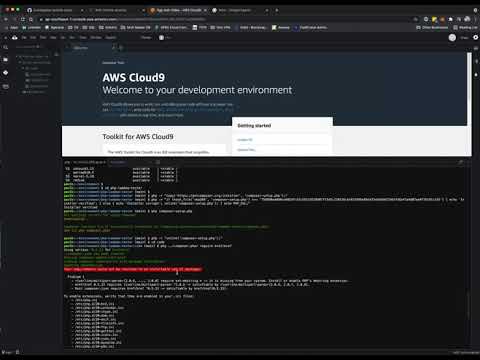Click the second Getting started link
The height and width of the screenshot is (360, 480).
pos(246,150)
